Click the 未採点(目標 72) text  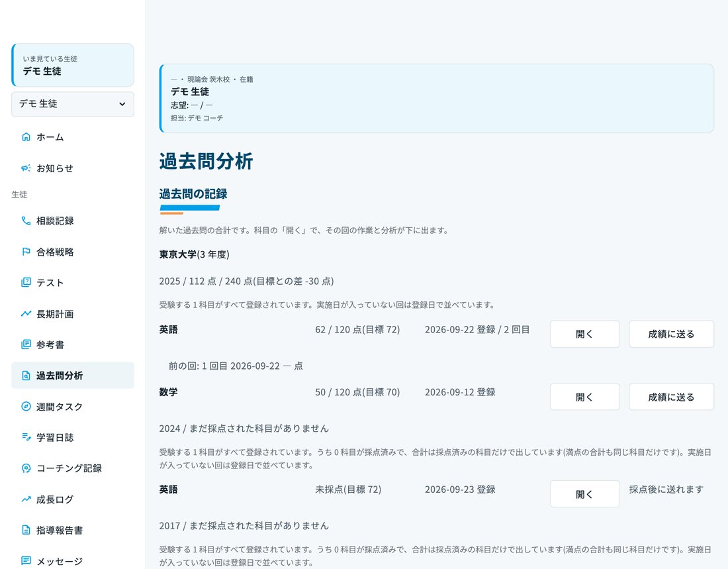[348, 489]
